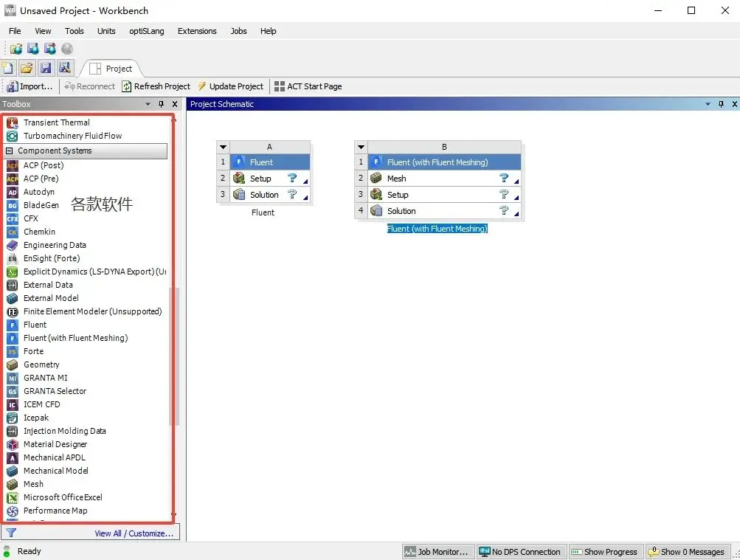This screenshot has width=740, height=560.
Task: Click Show Progress in the status bar
Action: click(x=604, y=551)
